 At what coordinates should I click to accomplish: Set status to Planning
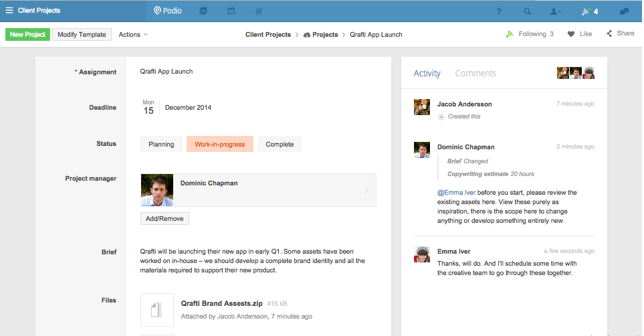tap(161, 145)
